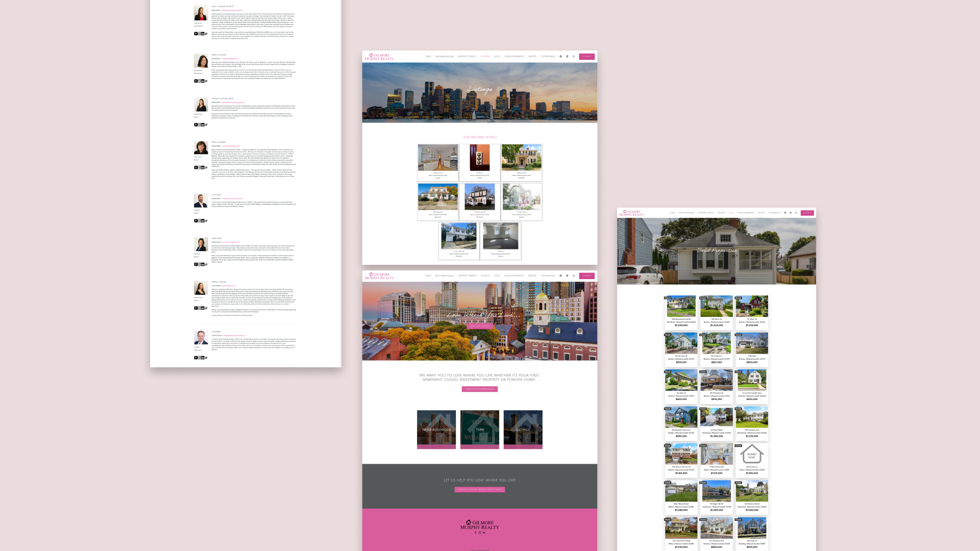Open Neighborhoods menu item on Listings page

click(444, 57)
